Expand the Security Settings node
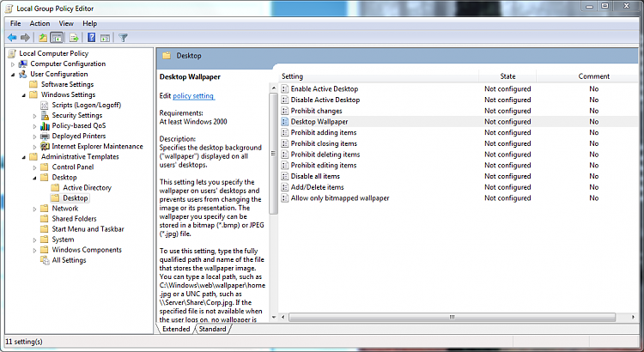Image resolution: width=644 pixels, height=352 pixels. (x=34, y=116)
